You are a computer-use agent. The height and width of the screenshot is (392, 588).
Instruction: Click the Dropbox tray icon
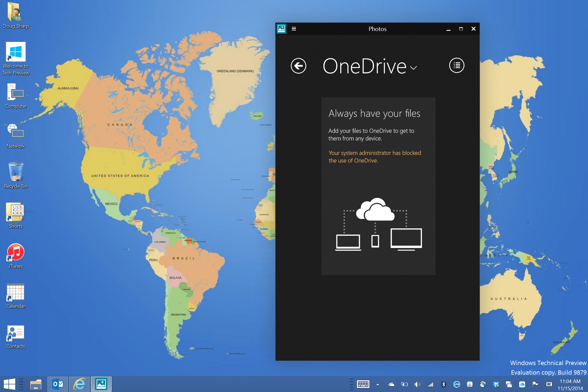click(x=496, y=384)
